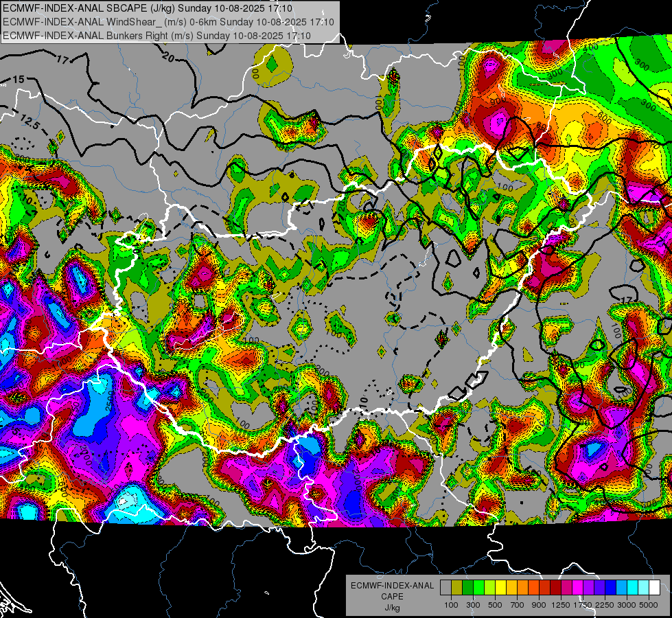Click the 1250 legend tick value
Viewport: 672px width, 618px height.
(561, 605)
